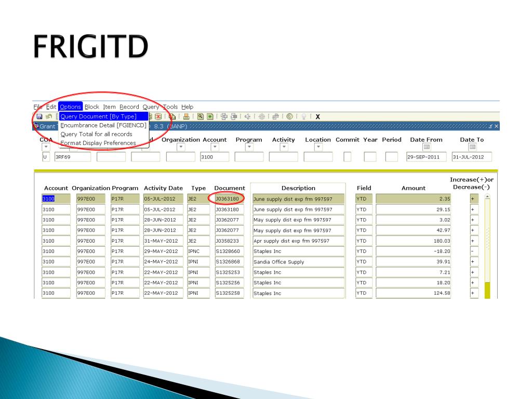The height and width of the screenshot is (399, 532).
Task: Click the magnifier document display icon
Action: click(x=201, y=116)
